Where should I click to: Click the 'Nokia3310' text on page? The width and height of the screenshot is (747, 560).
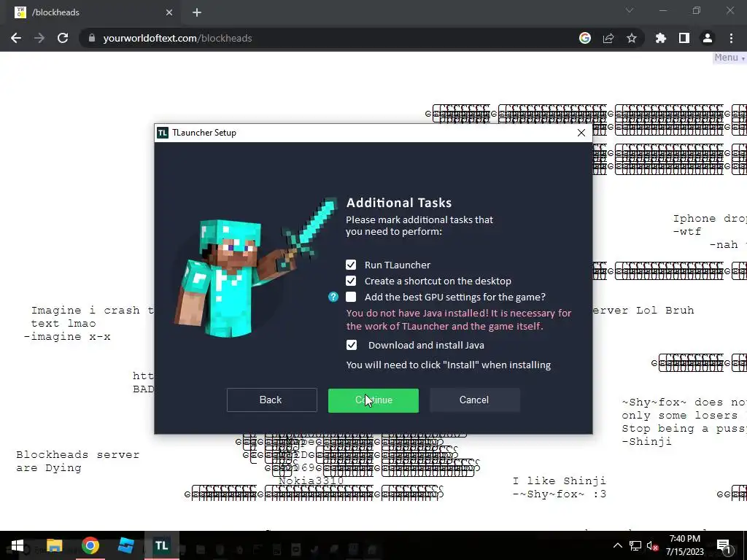pos(311,481)
